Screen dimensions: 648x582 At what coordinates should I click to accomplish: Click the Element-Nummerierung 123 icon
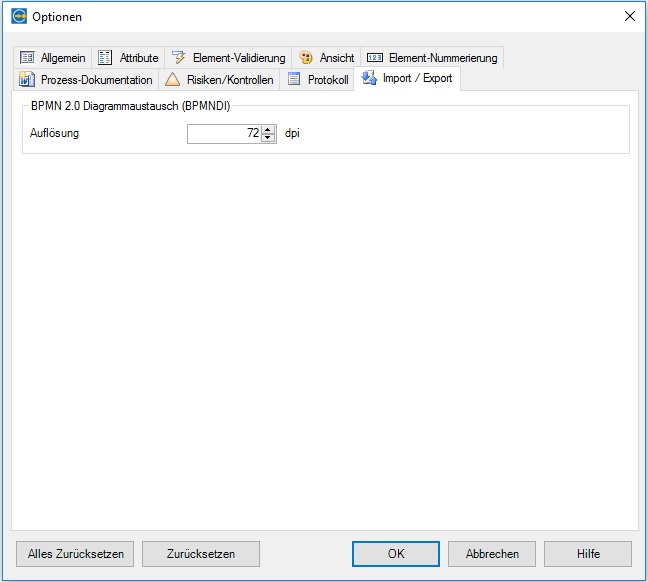coord(375,57)
